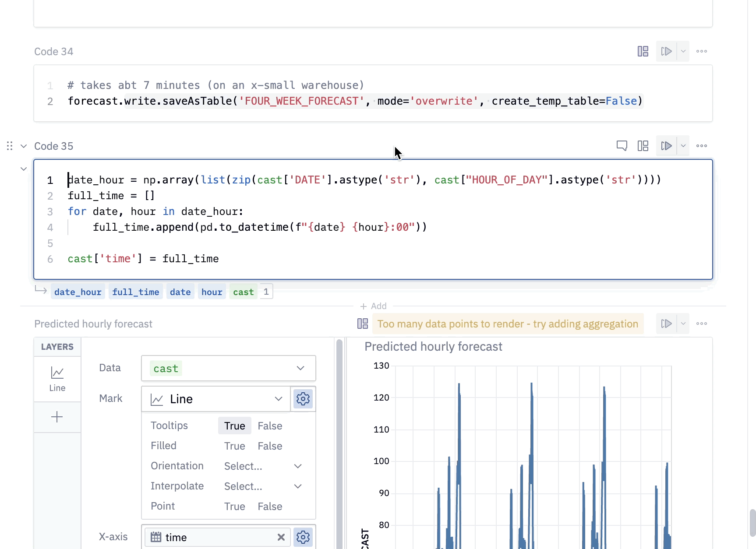Click the cast output variable tag
The width and height of the screenshot is (756, 549).
(x=243, y=292)
